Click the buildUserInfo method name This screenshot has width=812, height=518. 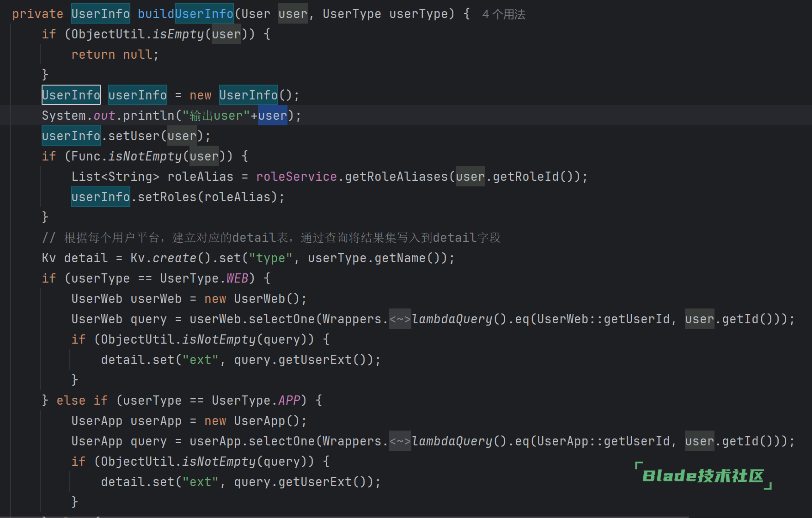(x=185, y=14)
